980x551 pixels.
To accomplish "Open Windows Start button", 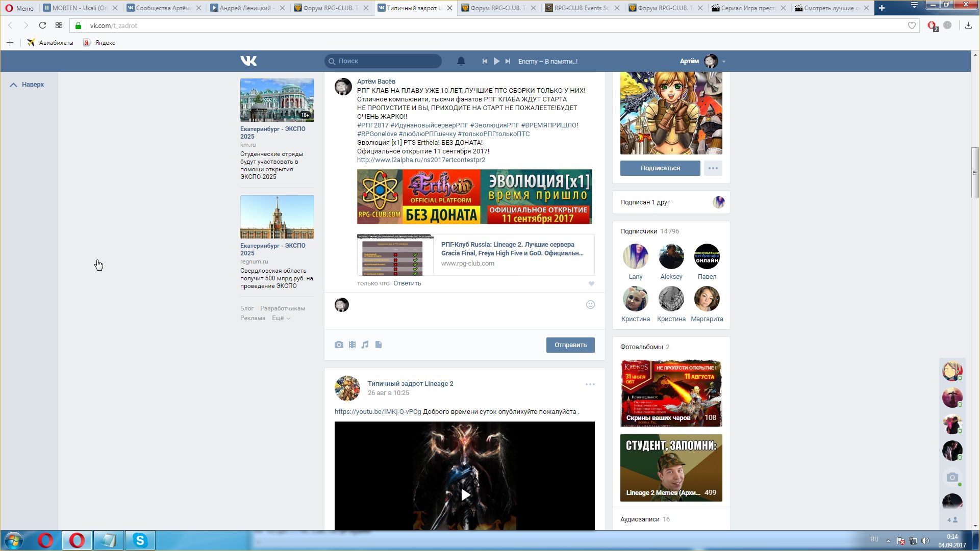I will [x=14, y=540].
